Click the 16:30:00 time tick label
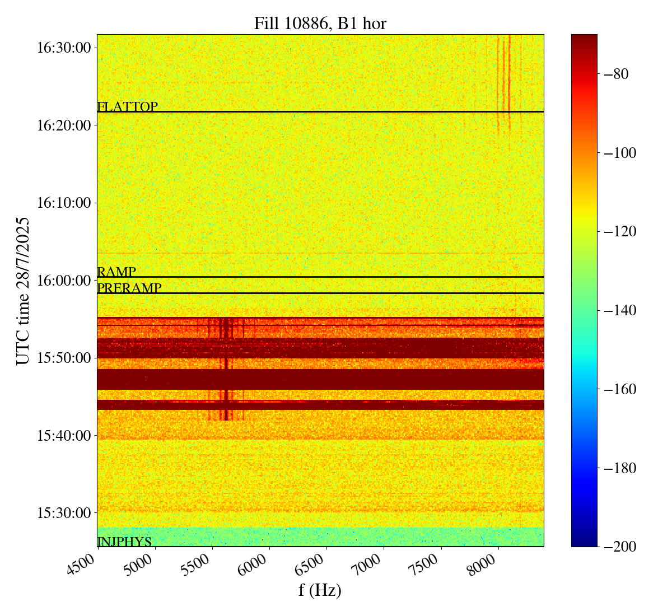The width and height of the screenshot is (672, 616). point(64,48)
